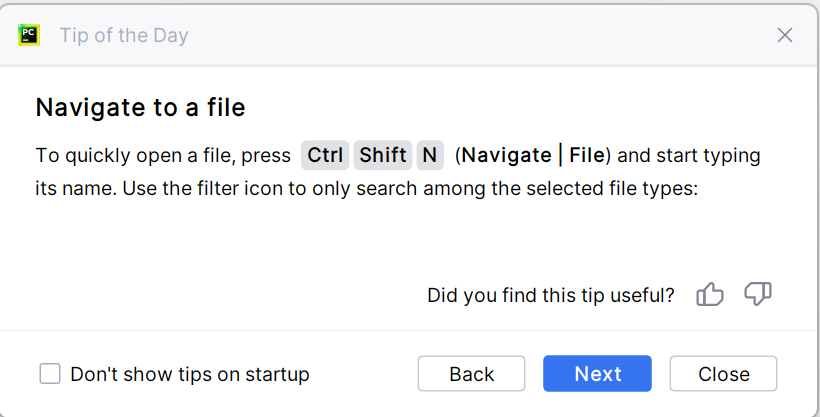Click the 'filter icon' sentence in the tip
The width and height of the screenshot is (820, 417).
click(x=410, y=188)
